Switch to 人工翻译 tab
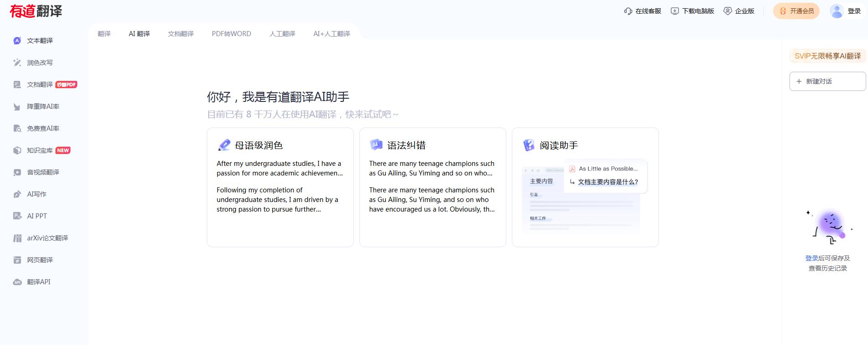This screenshot has height=345, width=868. click(x=282, y=34)
